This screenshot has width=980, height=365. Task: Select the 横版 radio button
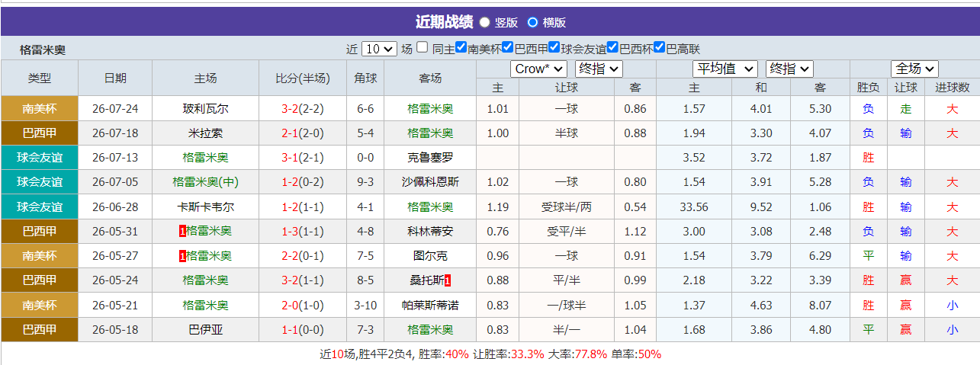(x=532, y=22)
